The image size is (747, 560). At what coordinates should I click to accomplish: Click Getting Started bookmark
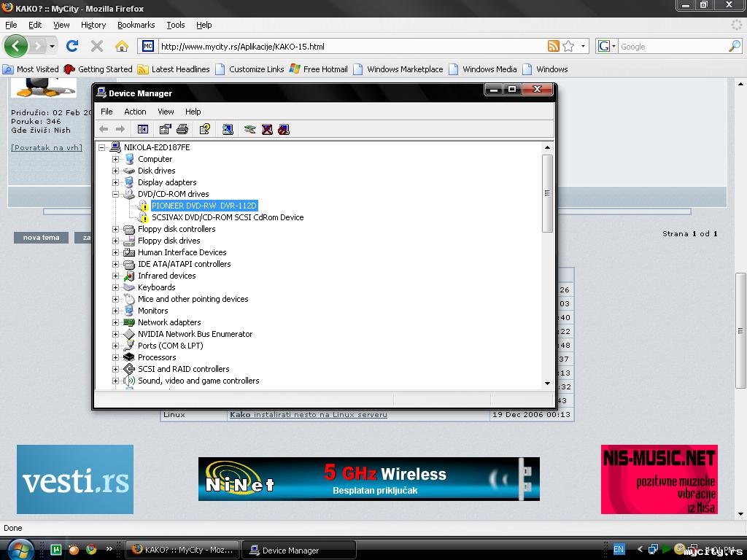98,69
